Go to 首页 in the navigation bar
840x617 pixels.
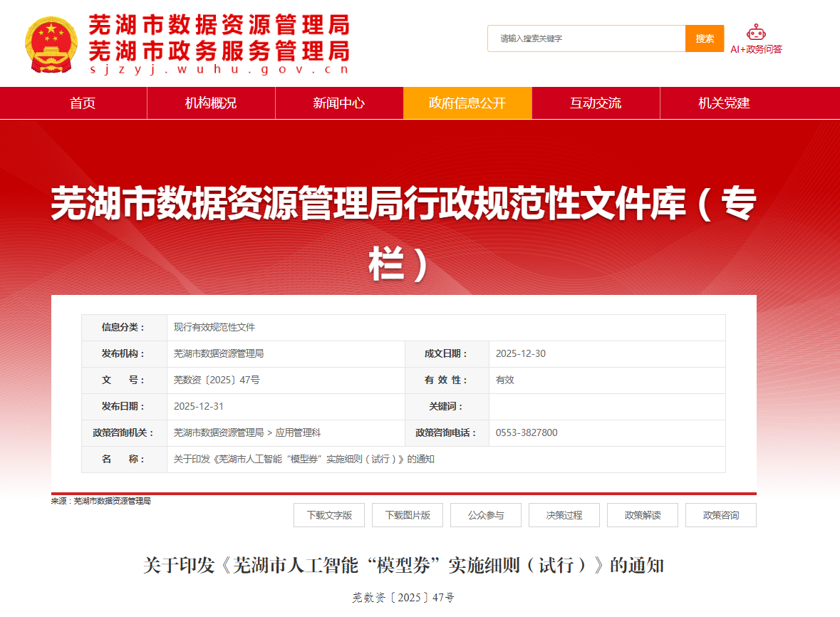tap(83, 103)
